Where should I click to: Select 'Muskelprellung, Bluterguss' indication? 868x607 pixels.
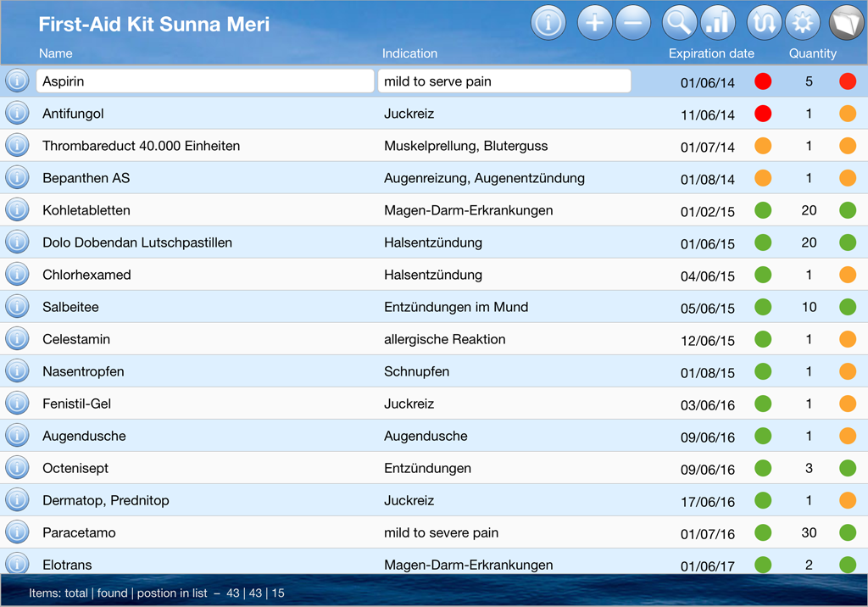[x=466, y=146]
